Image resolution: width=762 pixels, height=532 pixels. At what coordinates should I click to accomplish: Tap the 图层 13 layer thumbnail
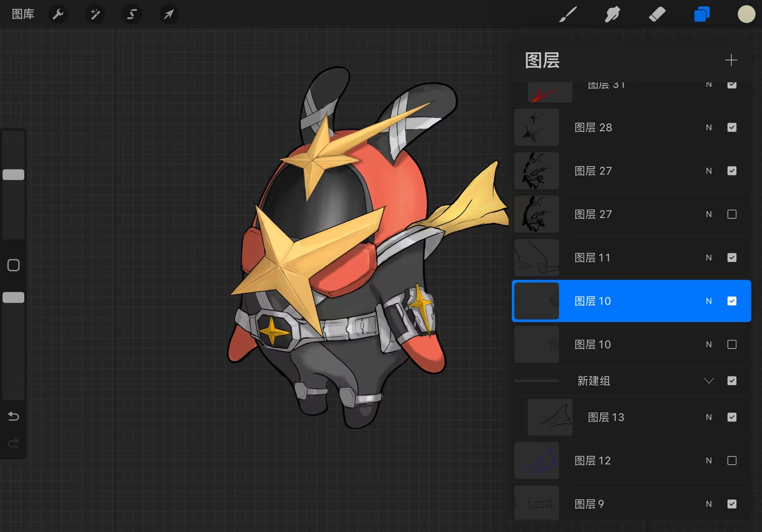(x=550, y=417)
